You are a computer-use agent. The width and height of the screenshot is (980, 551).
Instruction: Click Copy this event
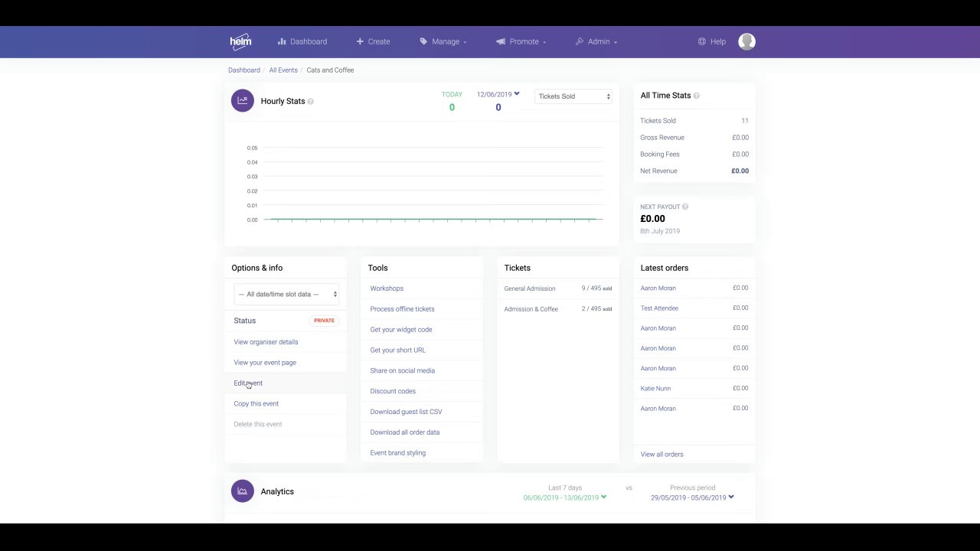(256, 404)
